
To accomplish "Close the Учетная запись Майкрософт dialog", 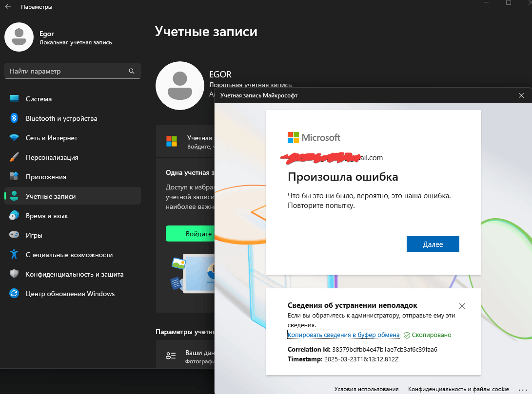I will coord(521,95).
